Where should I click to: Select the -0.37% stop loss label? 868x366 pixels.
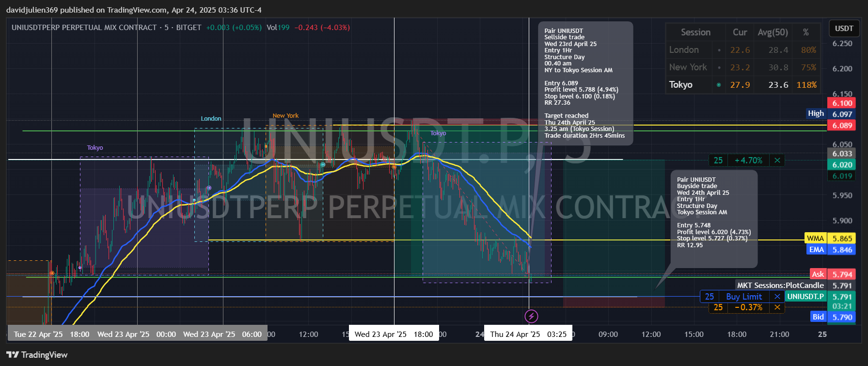(x=748, y=307)
